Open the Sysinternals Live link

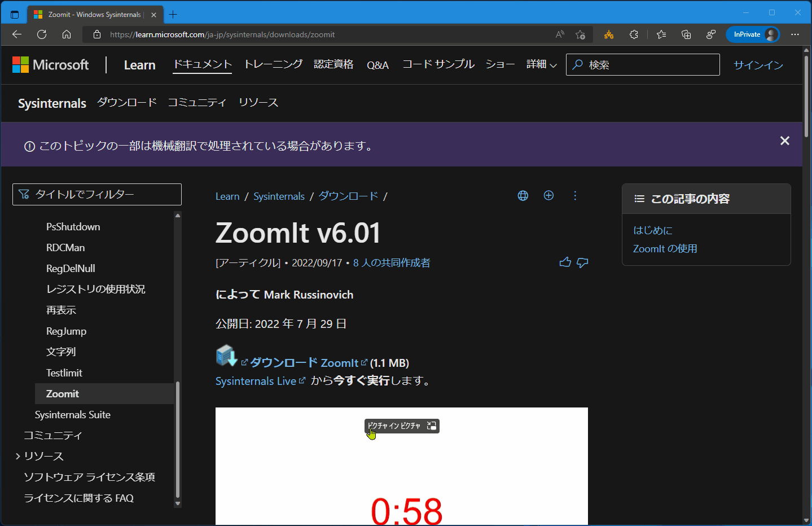(256, 380)
